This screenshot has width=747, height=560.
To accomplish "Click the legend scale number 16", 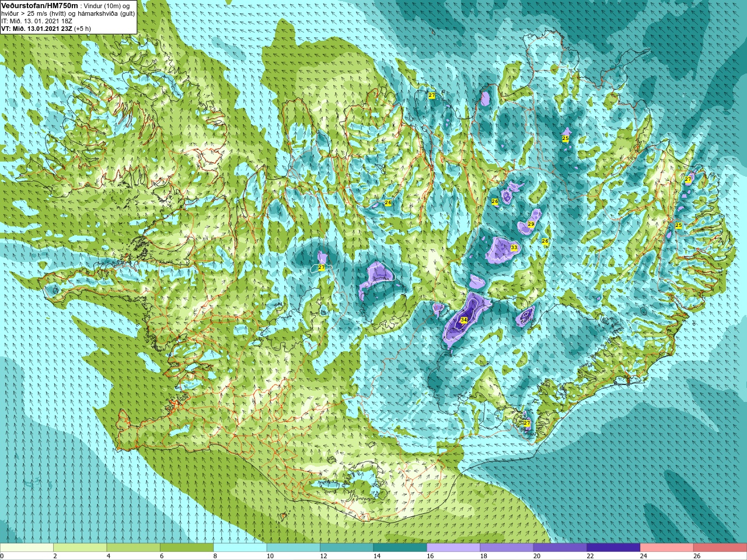I will tap(430, 556).
